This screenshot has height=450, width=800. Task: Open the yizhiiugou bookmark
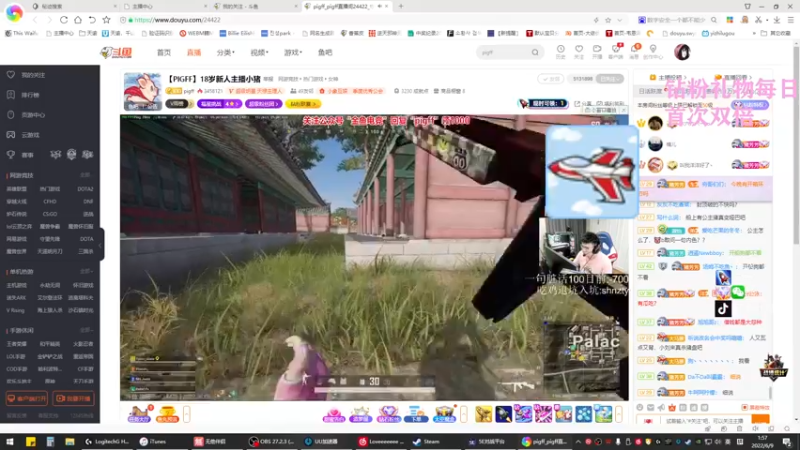[718, 33]
